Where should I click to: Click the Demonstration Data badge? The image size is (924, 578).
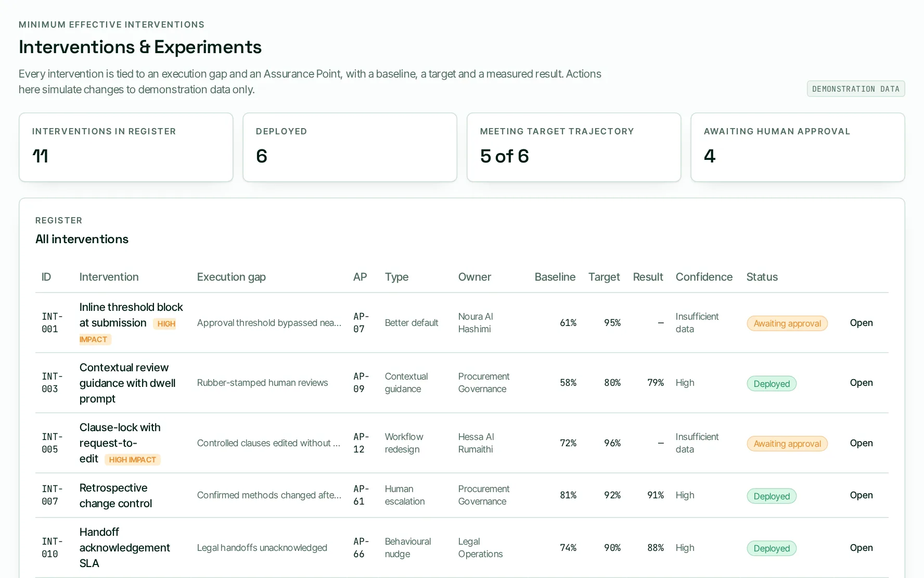click(x=856, y=89)
